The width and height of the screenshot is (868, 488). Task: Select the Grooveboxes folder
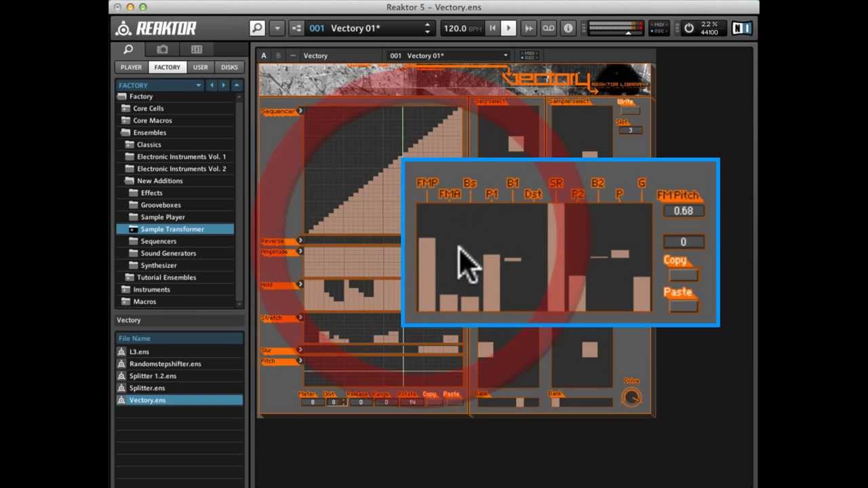[x=161, y=205]
